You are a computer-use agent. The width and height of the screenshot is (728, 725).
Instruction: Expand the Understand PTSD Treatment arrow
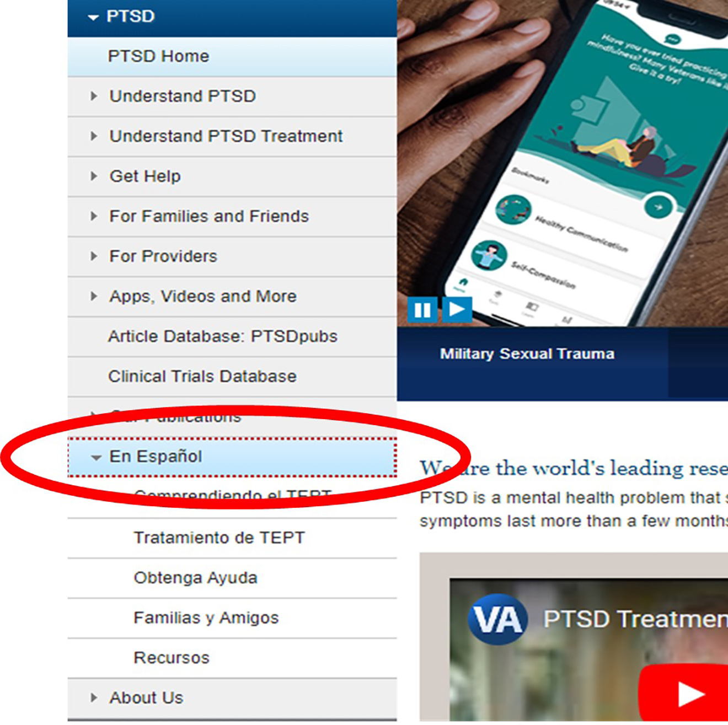(94, 136)
